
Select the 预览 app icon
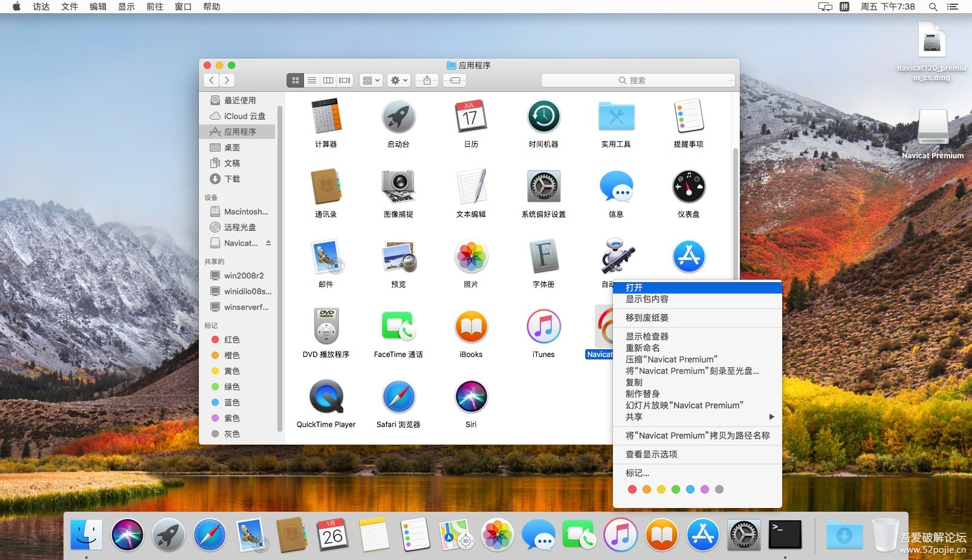click(398, 256)
